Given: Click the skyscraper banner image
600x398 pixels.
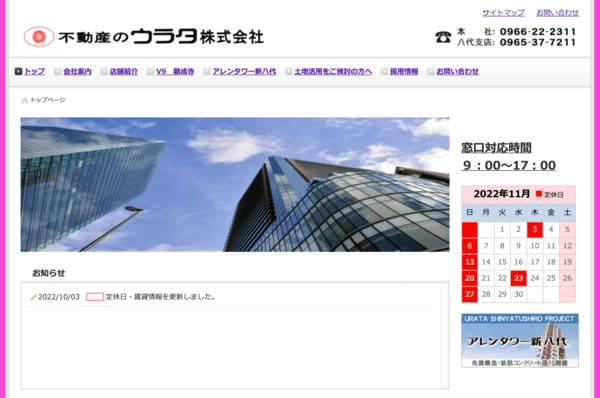Looking at the screenshot, I should [x=235, y=184].
